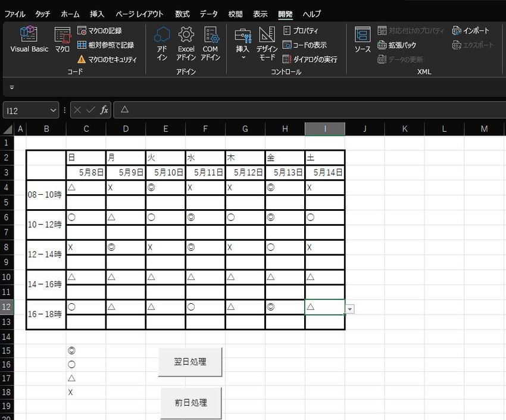
Task: Run ダイアログの実行 dialog
Action: [310, 60]
